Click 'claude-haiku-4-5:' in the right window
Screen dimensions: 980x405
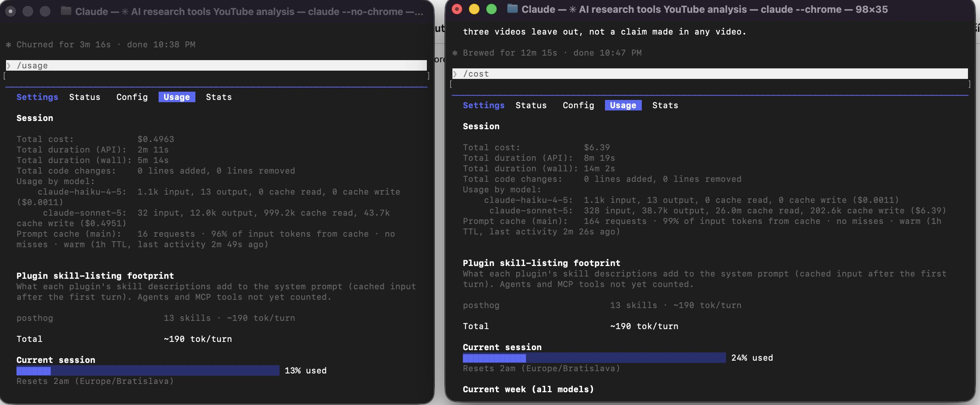(528, 200)
